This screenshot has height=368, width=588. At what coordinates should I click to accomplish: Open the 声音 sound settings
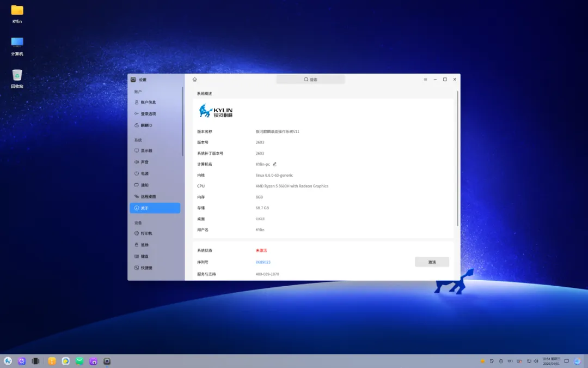tap(155, 162)
